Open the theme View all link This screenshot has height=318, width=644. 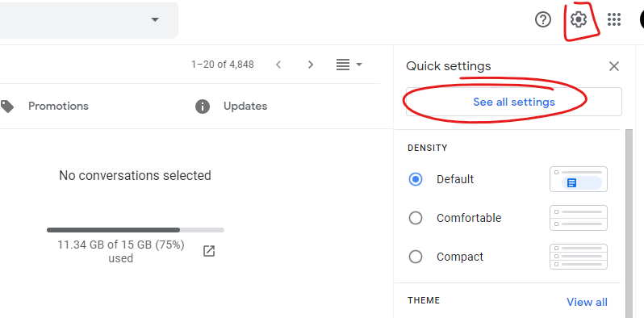click(587, 302)
